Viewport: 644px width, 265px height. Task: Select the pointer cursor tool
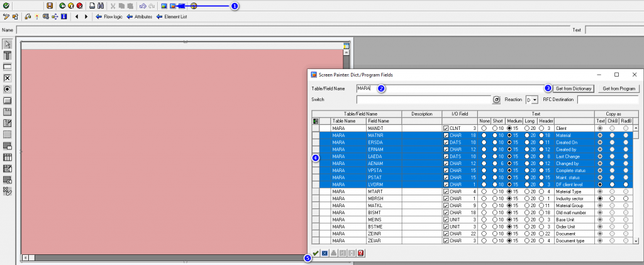point(8,45)
